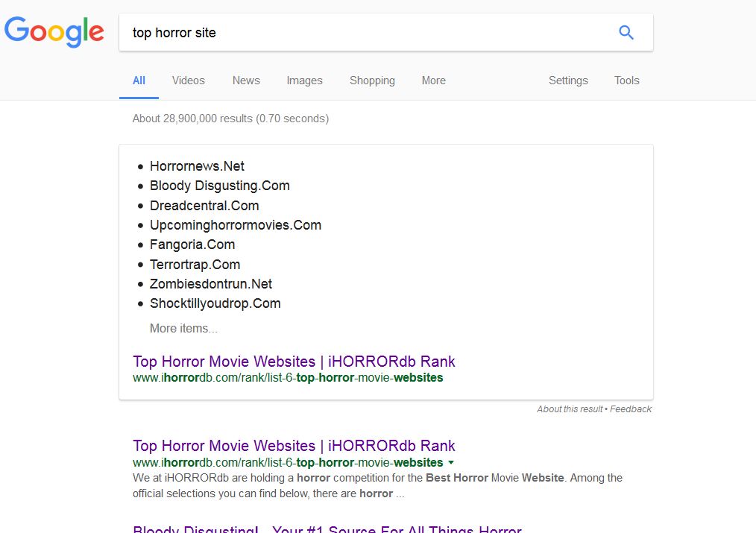Open featured snippet title 'Top Horror Movie Websites'
The height and width of the screenshot is (533, 756).
(294, 362)
